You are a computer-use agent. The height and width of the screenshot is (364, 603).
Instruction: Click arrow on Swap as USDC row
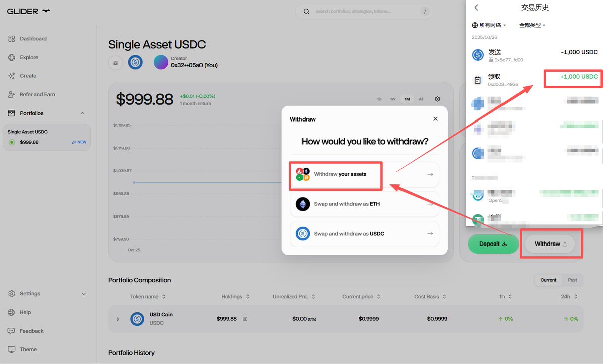point(430,233)
